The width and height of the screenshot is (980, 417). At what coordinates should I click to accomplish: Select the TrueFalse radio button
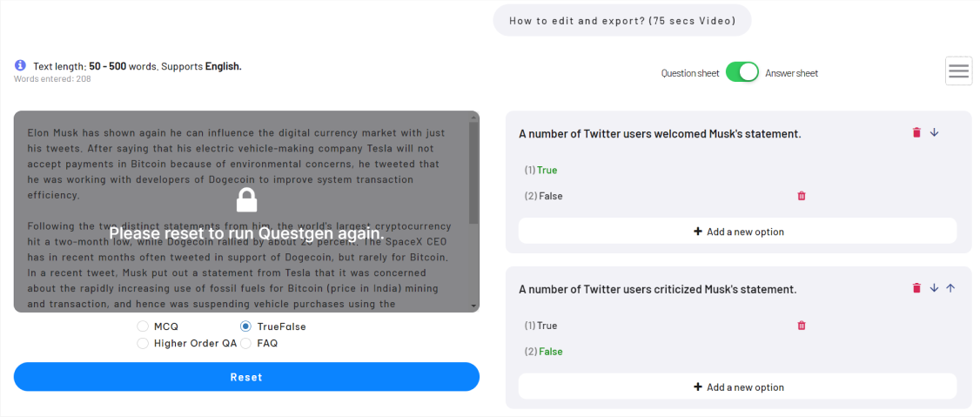click(x=245, y=326)
